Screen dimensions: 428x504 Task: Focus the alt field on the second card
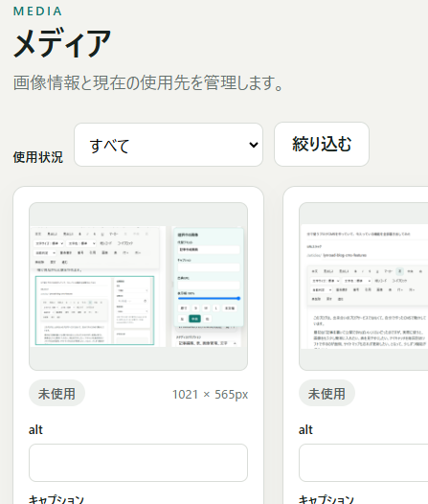coord(364,463)
